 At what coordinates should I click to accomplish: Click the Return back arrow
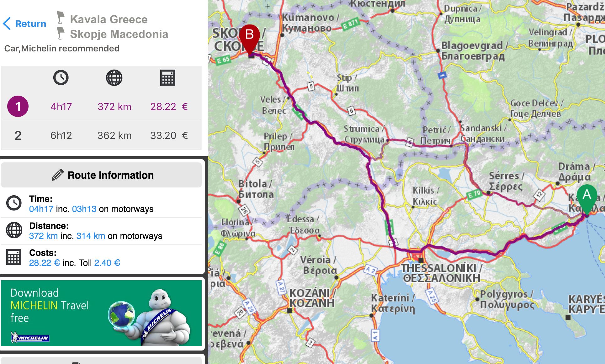pyautogui.click(x=7, y=24)
